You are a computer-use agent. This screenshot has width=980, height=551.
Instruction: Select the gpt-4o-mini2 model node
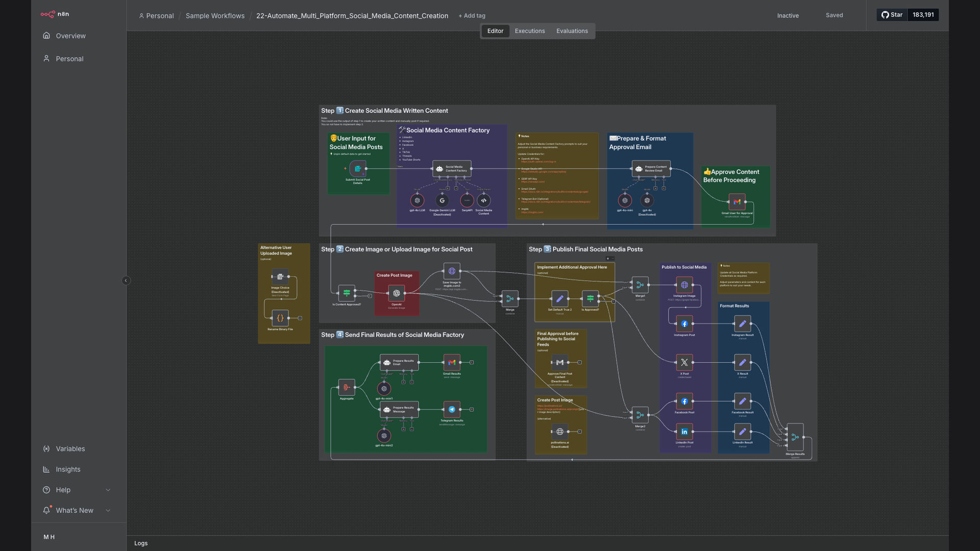click(384, 436)
